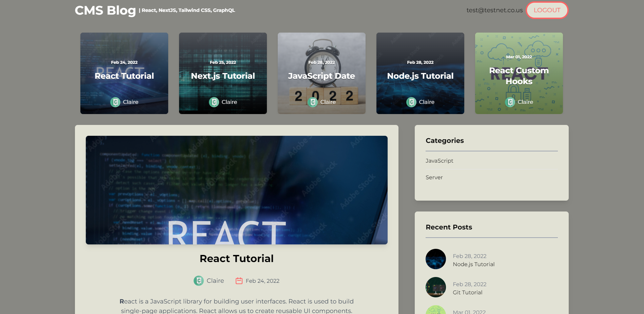Image resolution: width=644 pixels, height=314 pixels.
Task: Click the 'Categories' heading
Action: tap(445, 141)
